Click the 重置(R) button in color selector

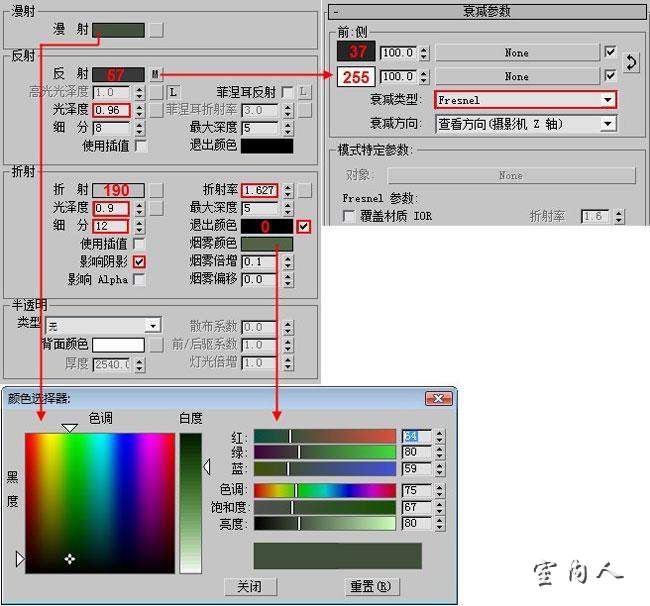point(372,587)
